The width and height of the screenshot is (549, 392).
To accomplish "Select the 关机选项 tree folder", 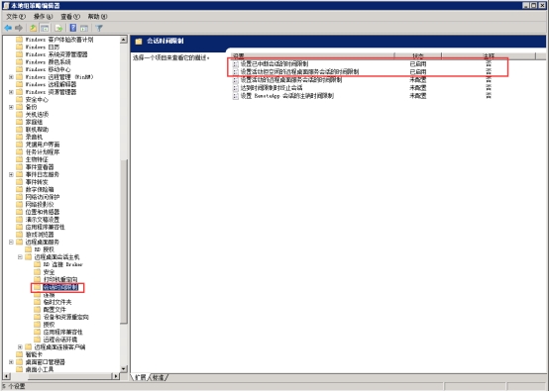I will pos(37,115).
